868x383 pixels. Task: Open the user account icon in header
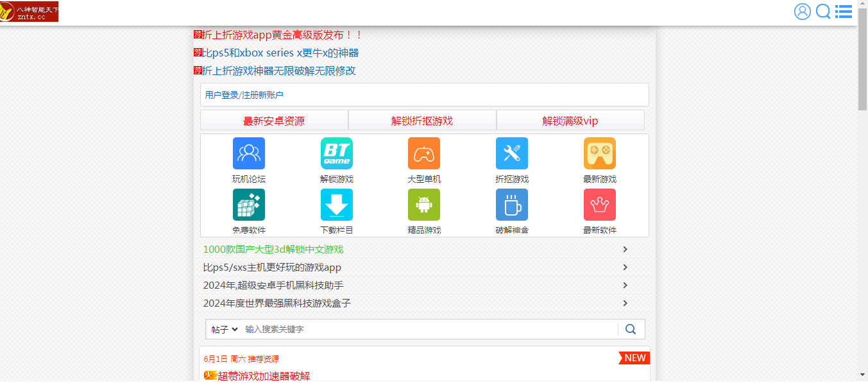pyautogui.click(x=803, y=12)
